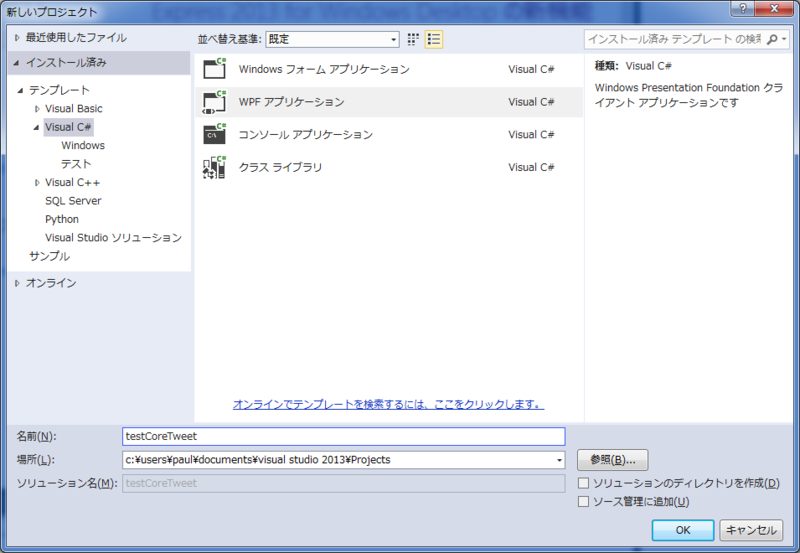Click 'クラス ライブラリ' template name
Viewport: 800px width, 553px height.
point(280,167)
